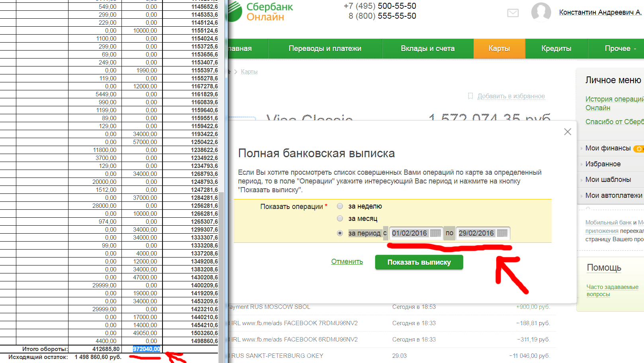Select the "за месяц" radio option
Screen dimensions: 644x363
(340, 219)
